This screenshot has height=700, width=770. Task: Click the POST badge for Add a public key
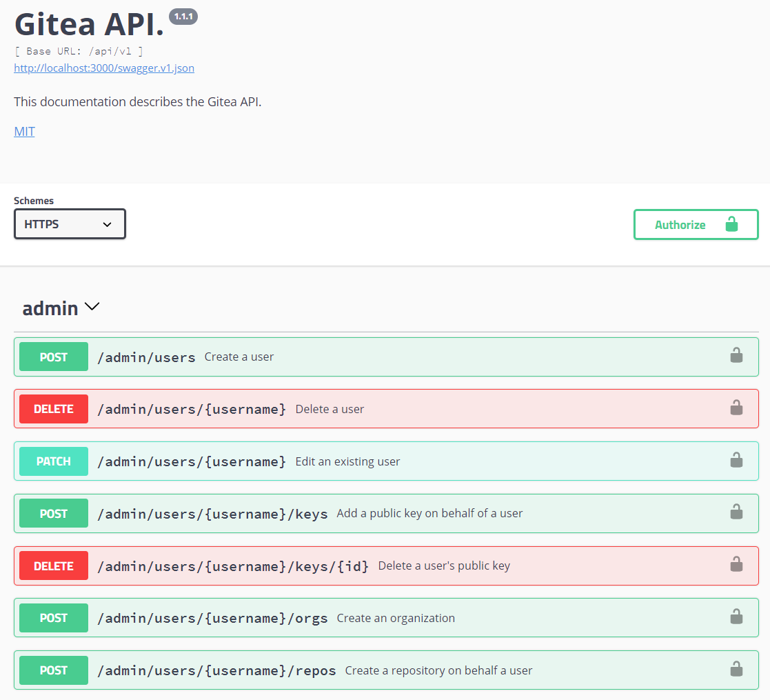click(x=54, y=513)
